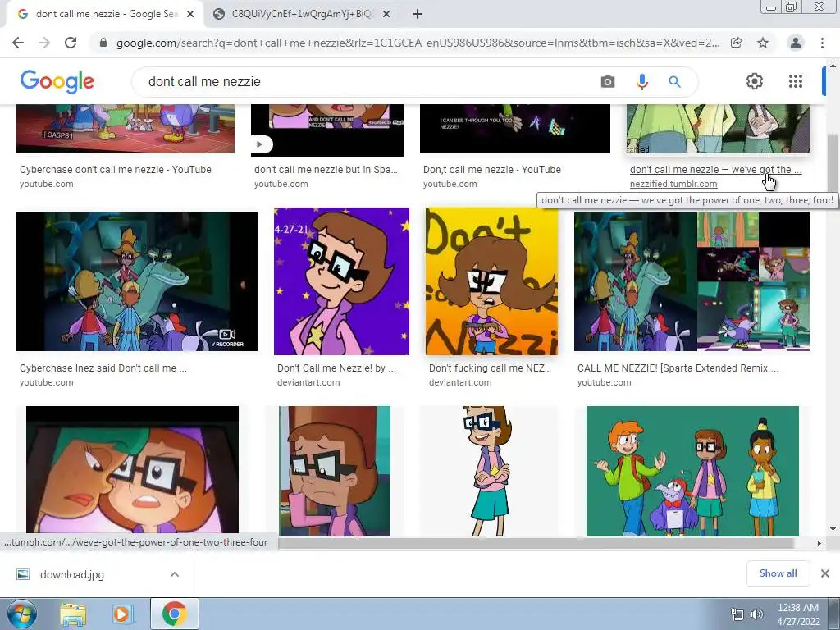Click 'Cyberchase Inez said Don't call me ...' caption
Viewport: 840px width, 630px height.
pos(103,368)
